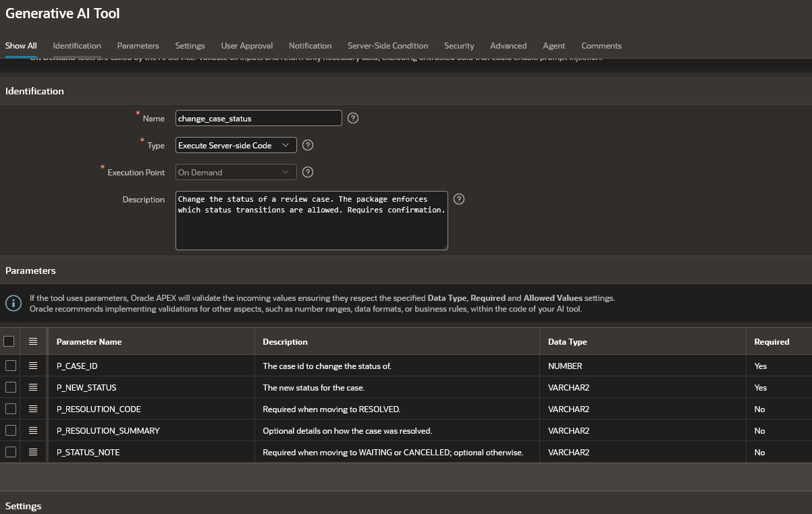
Task: Switch to the Comments tab
Action: pyautogui.click(x=601, y=46)
